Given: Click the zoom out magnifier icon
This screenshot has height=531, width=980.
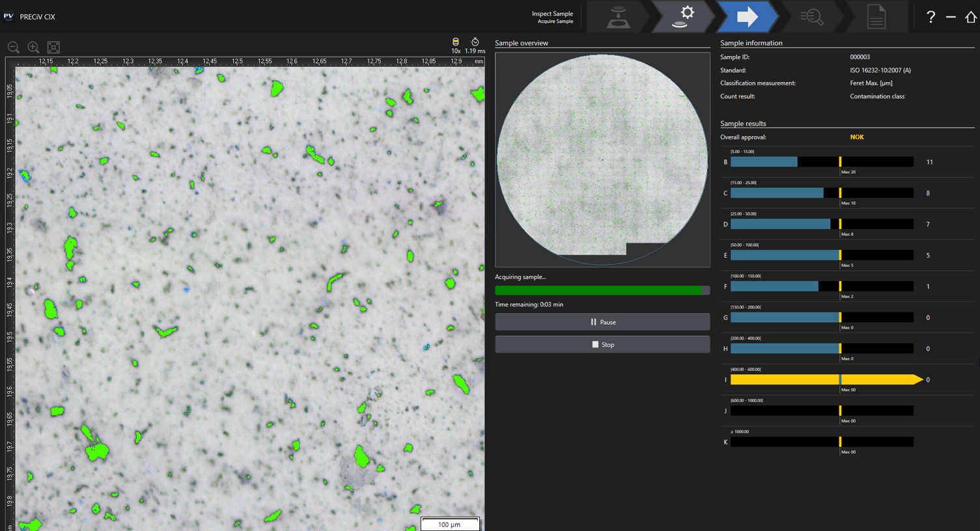Looking at the screenshot, I should [x=13, y=48].
